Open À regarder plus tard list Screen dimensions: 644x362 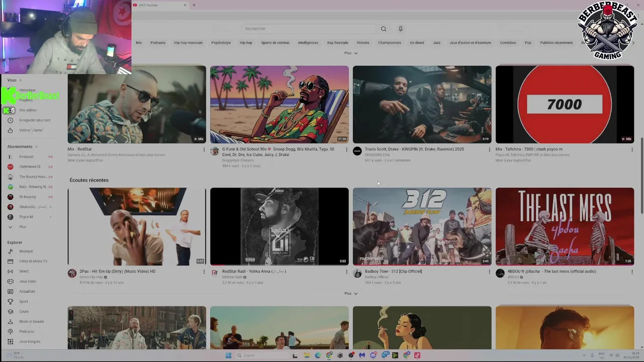[34, 120]
